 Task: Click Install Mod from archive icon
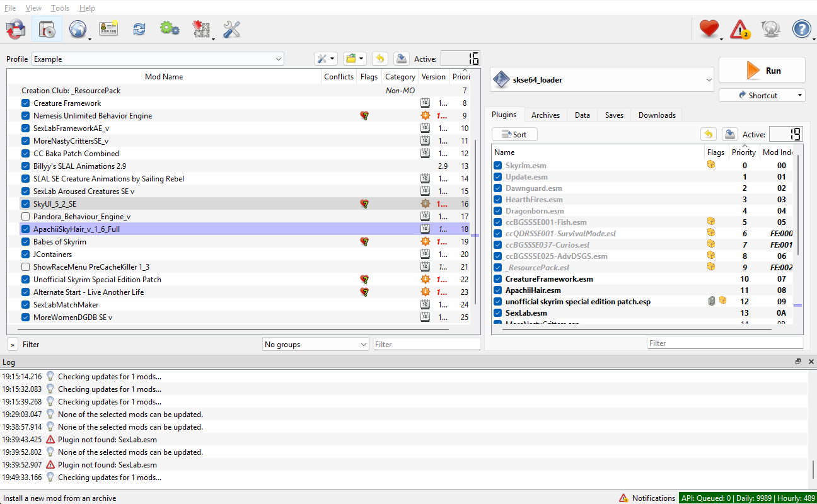click(47, 29)
